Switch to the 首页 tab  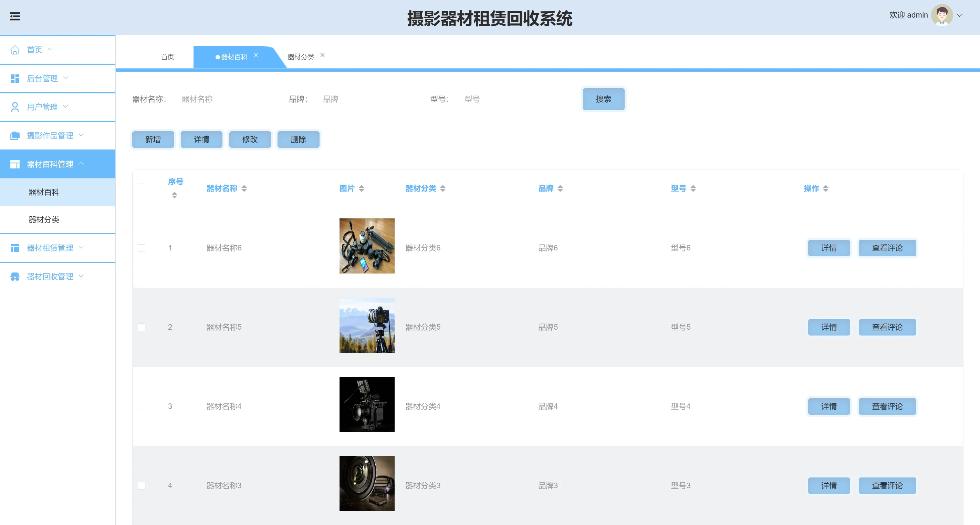coord(167,57)
